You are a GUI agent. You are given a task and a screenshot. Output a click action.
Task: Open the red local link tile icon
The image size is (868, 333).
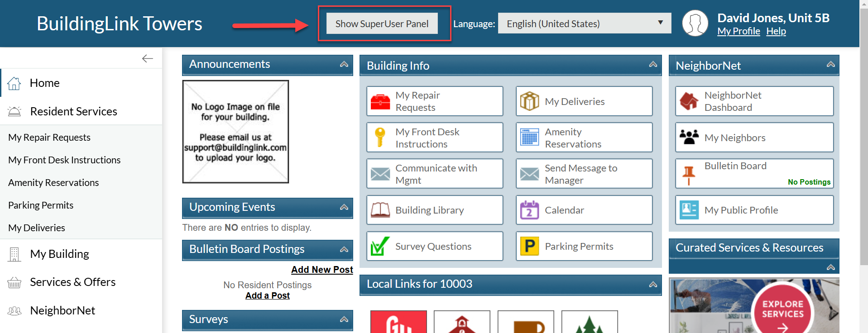click(x=398, y=322)
